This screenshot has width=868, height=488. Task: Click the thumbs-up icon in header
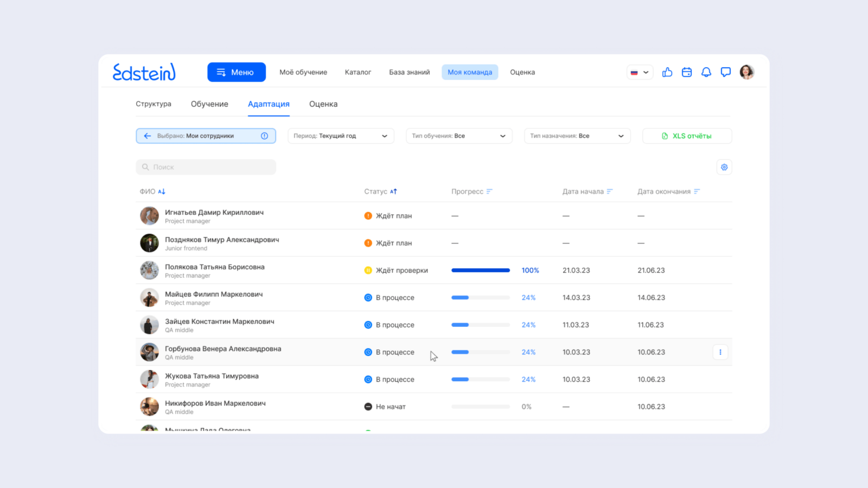pyautogui.click(x=667, y=72)
